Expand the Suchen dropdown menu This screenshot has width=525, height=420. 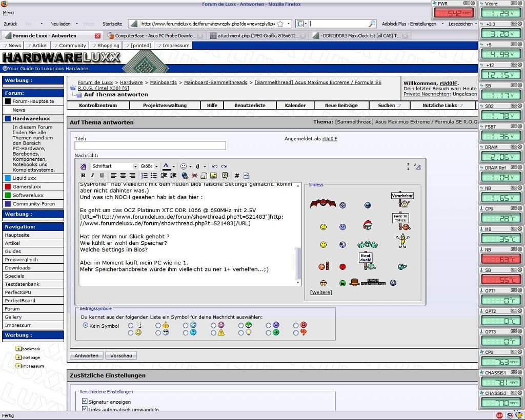coord(390,106)
